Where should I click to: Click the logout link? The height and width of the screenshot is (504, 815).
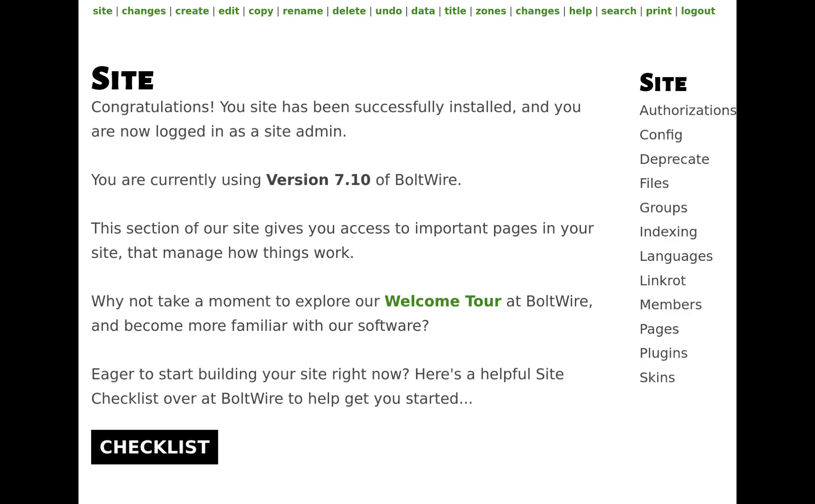click(x=697, y=11)
